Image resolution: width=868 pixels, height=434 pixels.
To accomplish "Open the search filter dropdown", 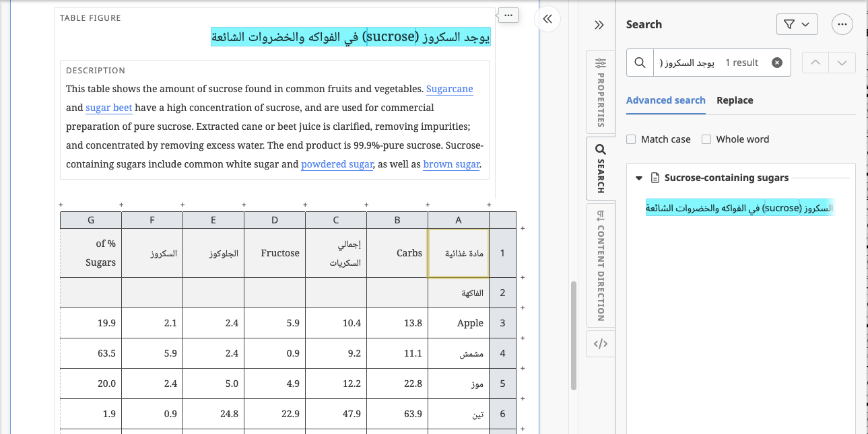I will (797, 25).
